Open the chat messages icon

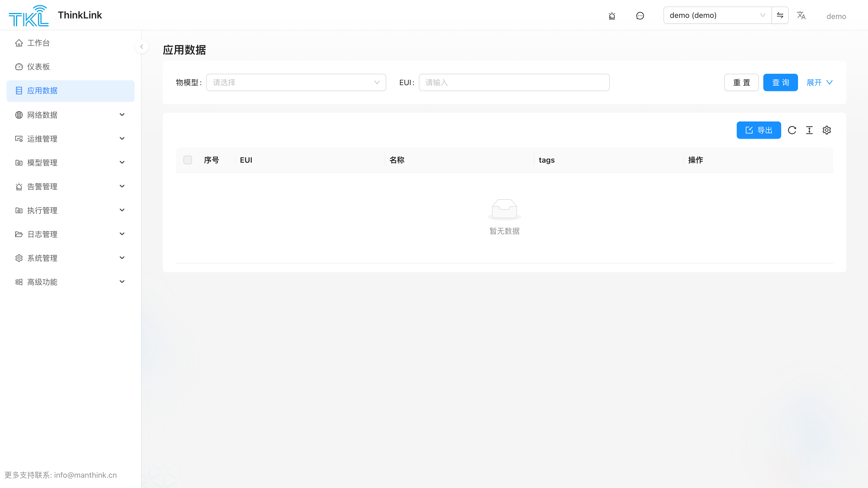click(x=640, y=15)
